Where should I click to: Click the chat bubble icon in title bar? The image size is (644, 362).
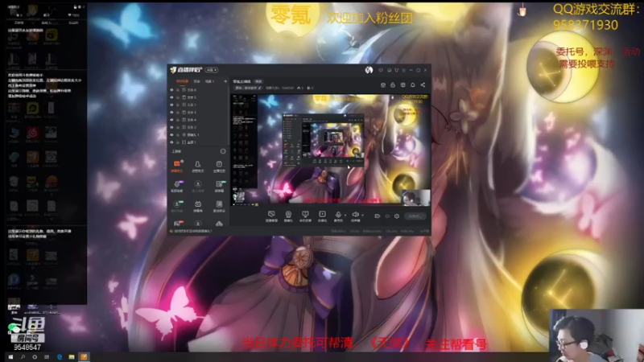click(x=381, y=70)
